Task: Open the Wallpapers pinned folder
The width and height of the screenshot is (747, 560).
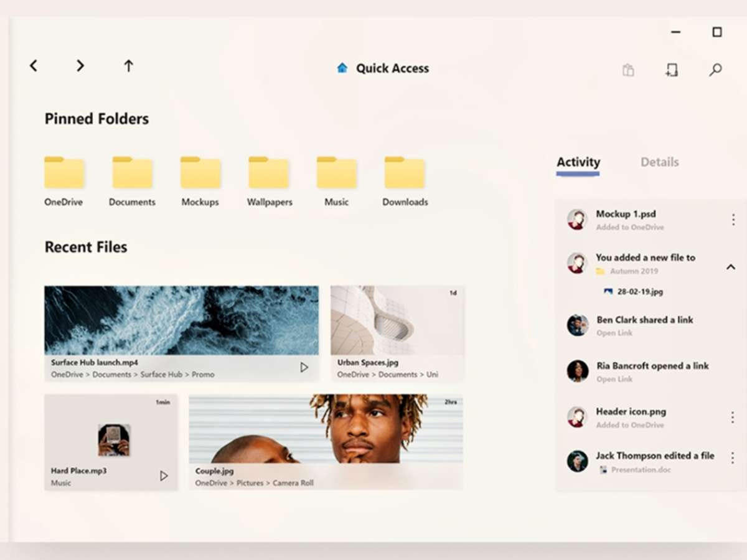Action: [x=269, y=174]
